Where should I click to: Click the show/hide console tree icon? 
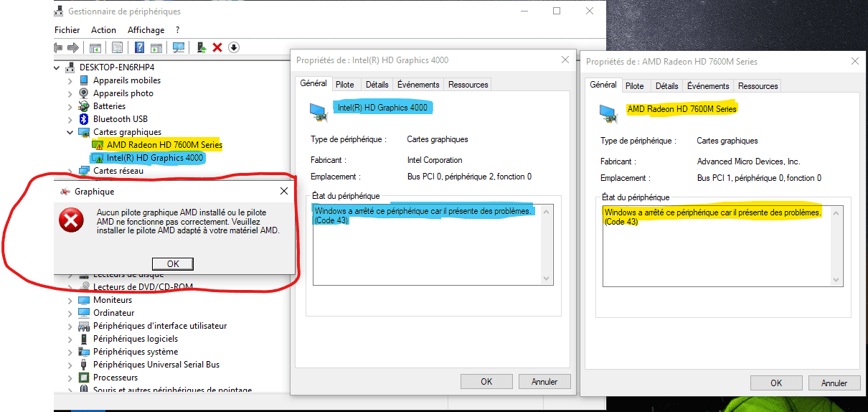pos(95,47)
